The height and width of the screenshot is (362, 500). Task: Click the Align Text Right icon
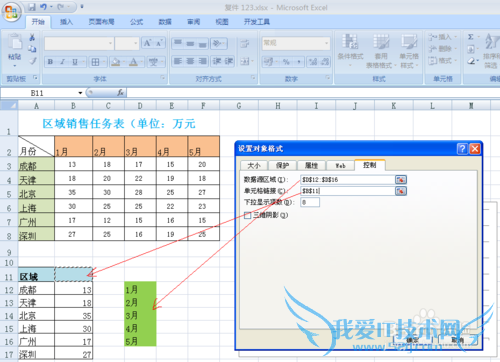202,61
